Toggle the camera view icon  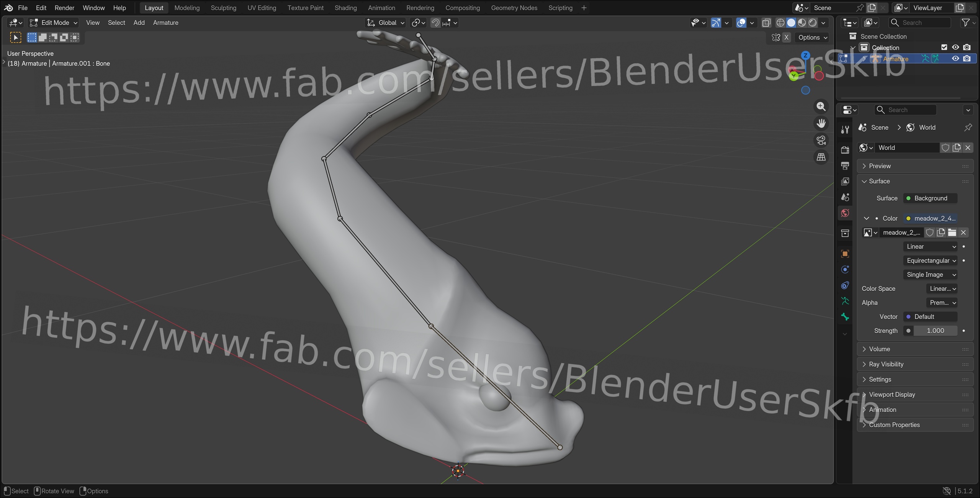tap(821, 140)
